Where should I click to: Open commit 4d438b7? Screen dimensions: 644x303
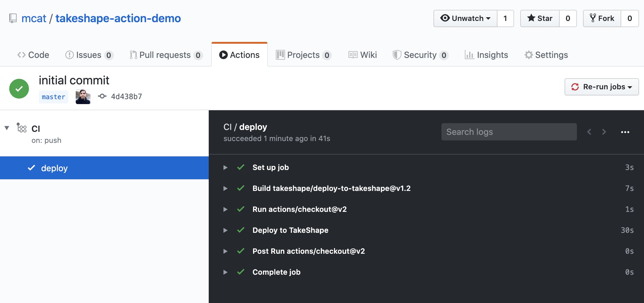pyautogui.click(x=127, y=97)
